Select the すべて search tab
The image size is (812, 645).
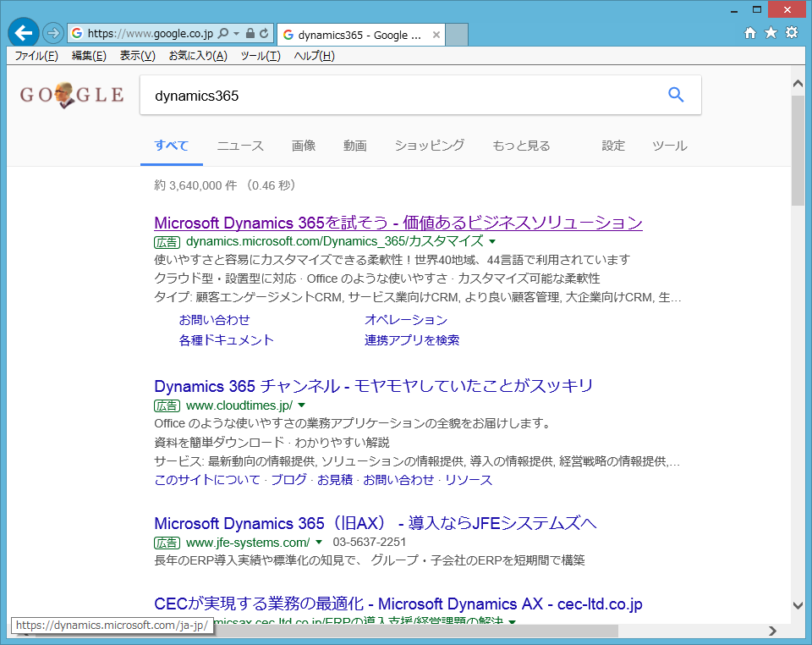click(172, 146)
